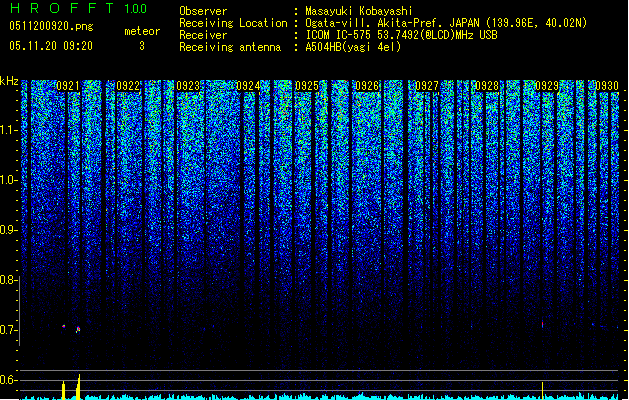
Task: Click the file name 0511200920.png
Action: (51, 26)
